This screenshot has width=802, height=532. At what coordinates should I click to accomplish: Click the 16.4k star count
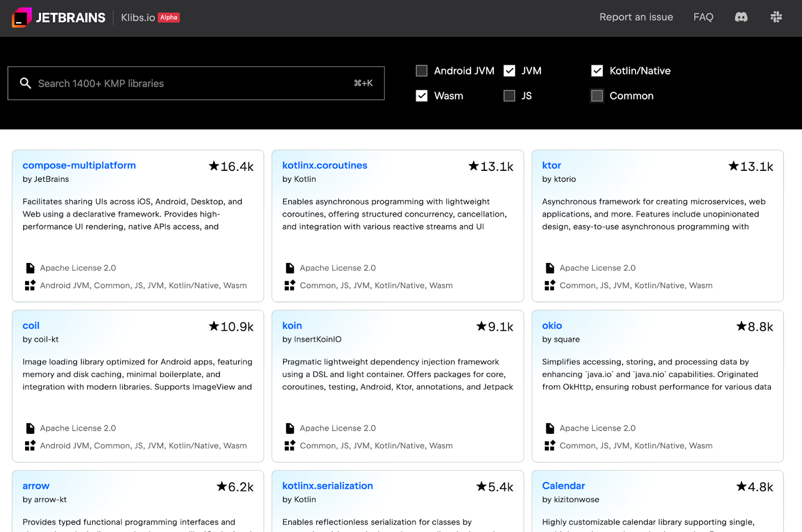click(237, 166)
